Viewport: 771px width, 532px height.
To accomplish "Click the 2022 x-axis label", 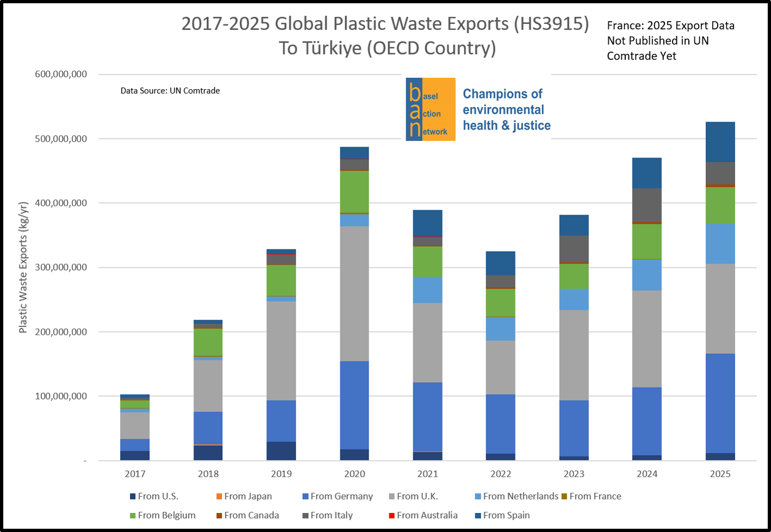I will coord(501,474).
